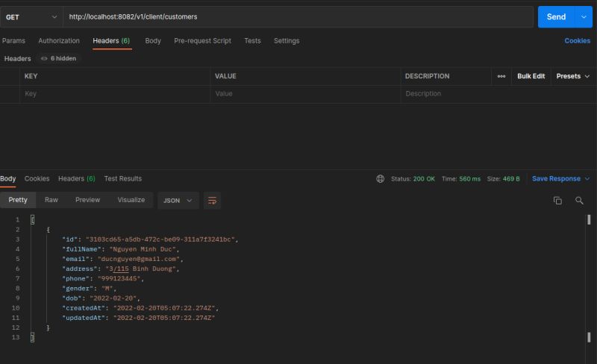Image resolution: width=597 pixels, height=364 pixels.
Task: Click the createdAt timestamp value
Action: point(164,308)
